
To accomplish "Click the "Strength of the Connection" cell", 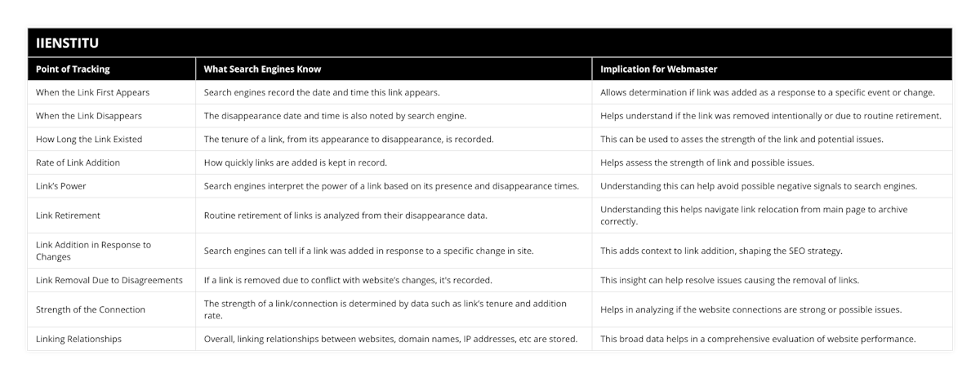I will (x=91, y=309).
